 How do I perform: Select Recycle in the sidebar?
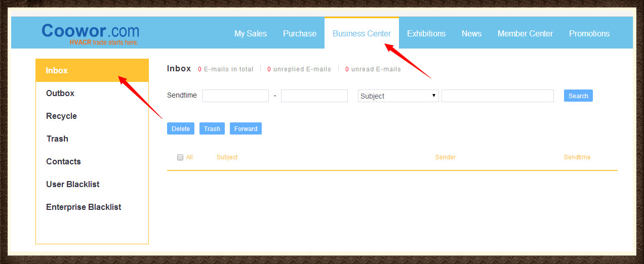click(61, 116)
